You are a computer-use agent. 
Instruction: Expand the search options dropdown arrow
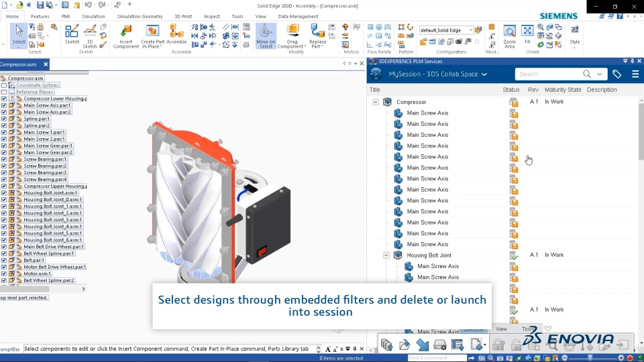600,74
